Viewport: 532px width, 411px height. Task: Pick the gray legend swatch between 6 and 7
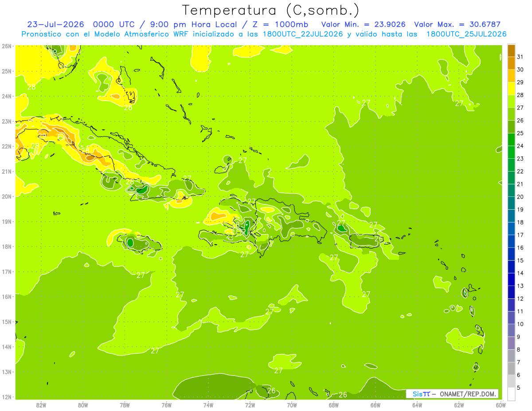coord(511,368)
